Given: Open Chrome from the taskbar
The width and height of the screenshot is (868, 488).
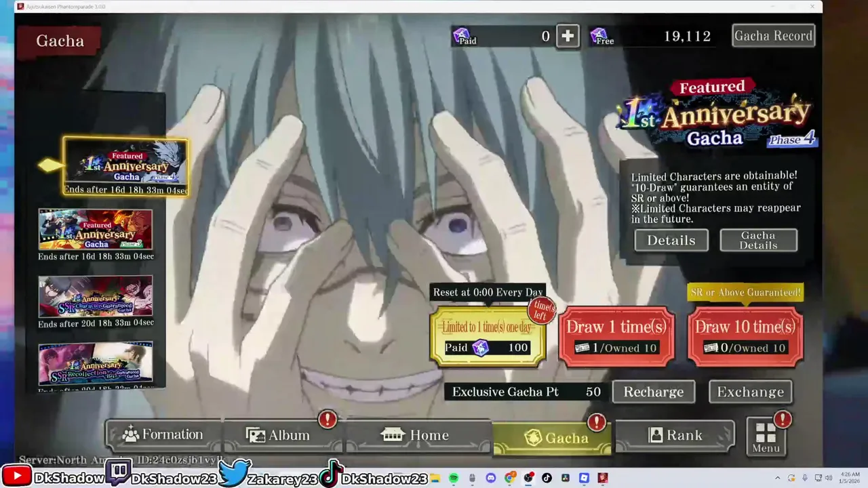Looking at the screenshot, I should pos(510,478).
